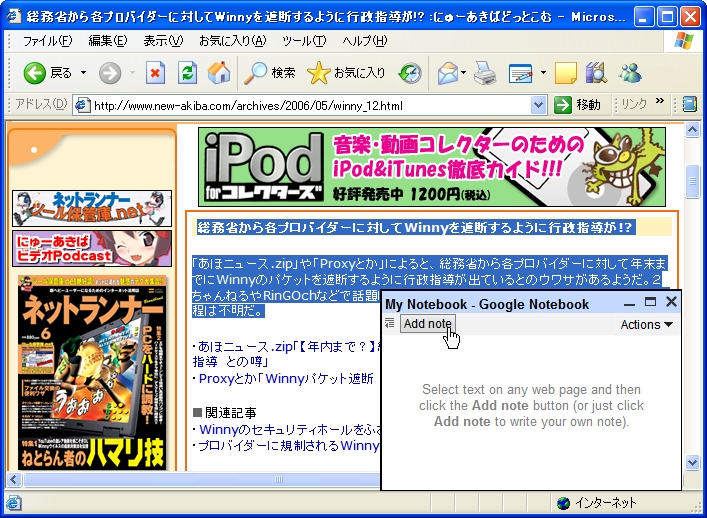The image size is (707, 518).
Task: Click the vertical scrollbar thumb
Action: [692, 182]
